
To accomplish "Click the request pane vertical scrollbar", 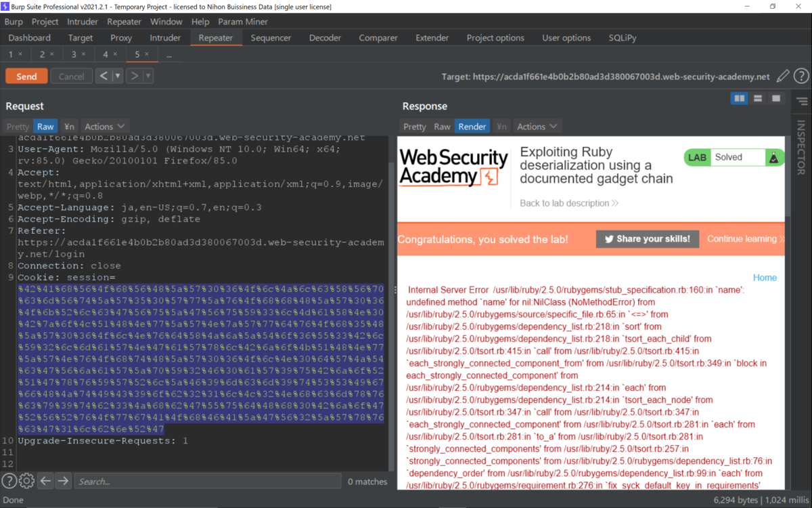I will (x=390, y=317).
